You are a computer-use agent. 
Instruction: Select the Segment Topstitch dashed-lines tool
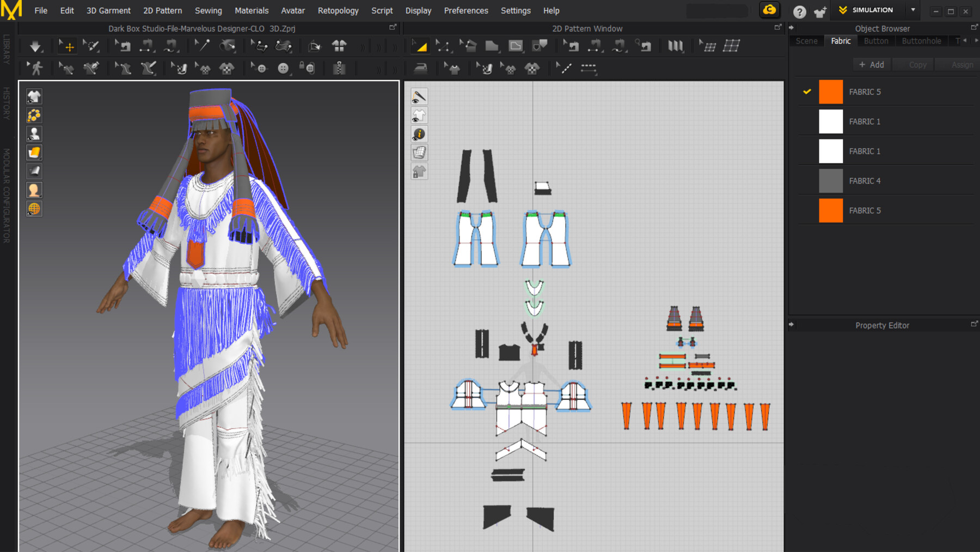coord(588,68)
